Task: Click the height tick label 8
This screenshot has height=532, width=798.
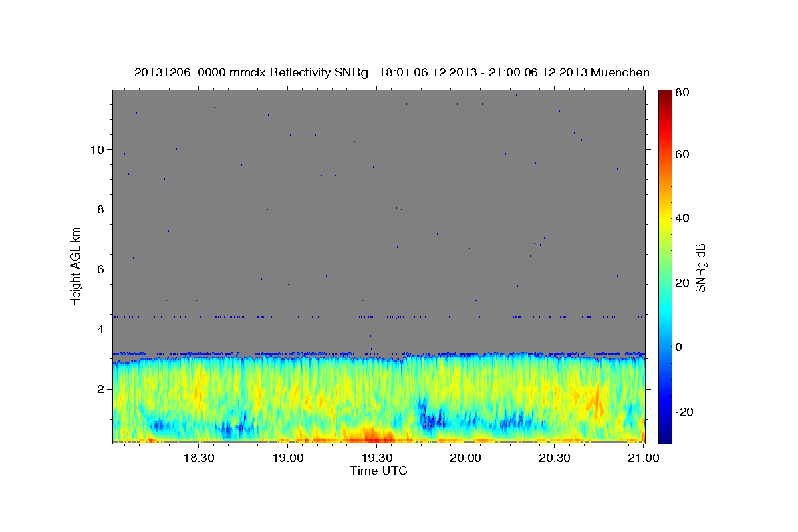Action: tap(101, 209)
